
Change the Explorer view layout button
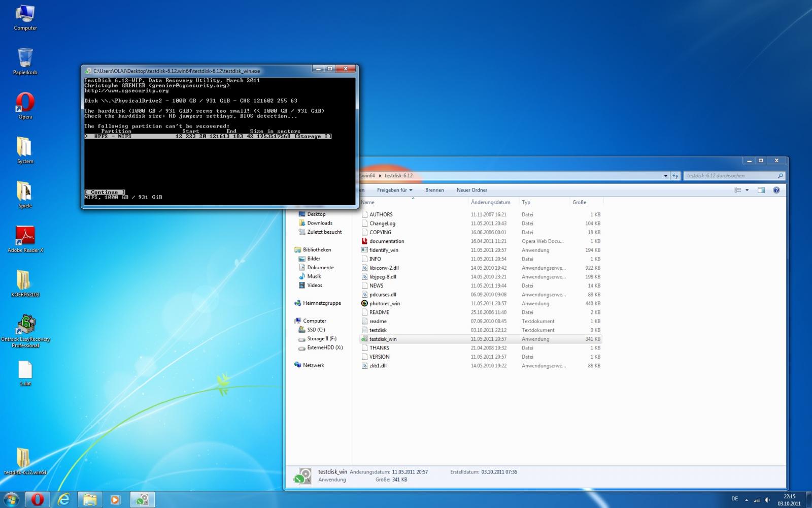pos(737,190)
